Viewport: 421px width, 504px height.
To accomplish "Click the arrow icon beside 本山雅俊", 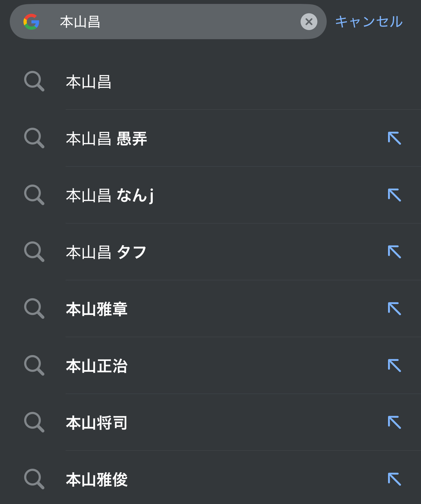I will click(x=394, y=479).
